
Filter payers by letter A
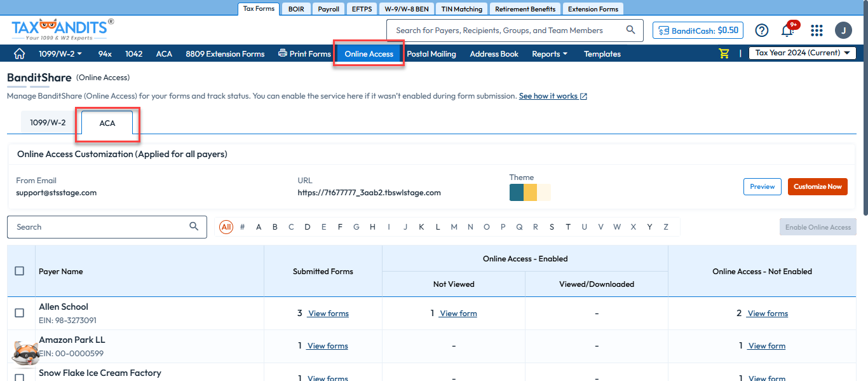259,227
